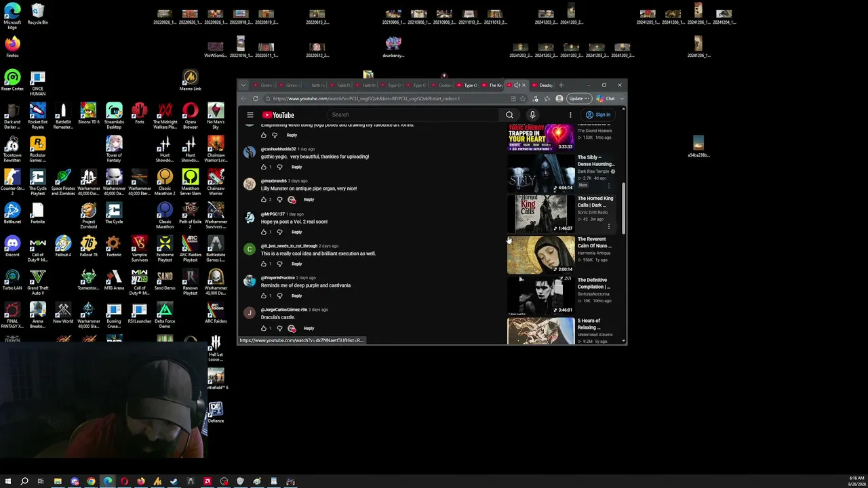This screenshot has width=868, height=488.
Task: Reply to the "Hope ya post a Vol. 2" comment
Action: pos(297,232)
